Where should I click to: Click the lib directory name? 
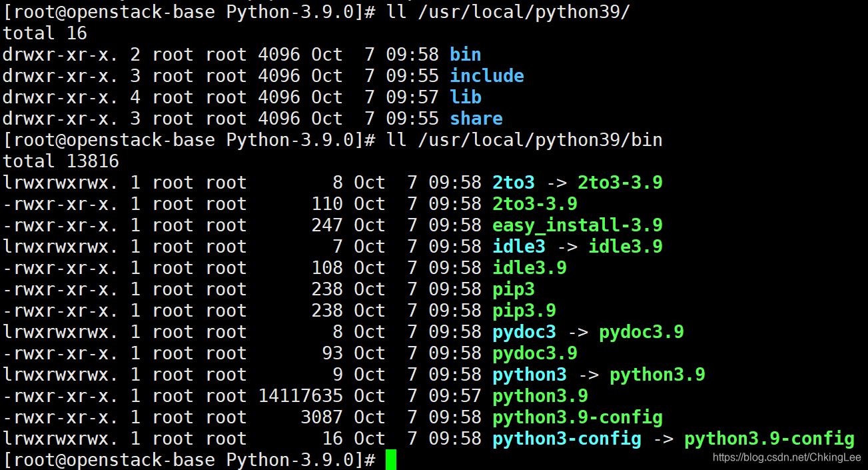coord(465,97)
